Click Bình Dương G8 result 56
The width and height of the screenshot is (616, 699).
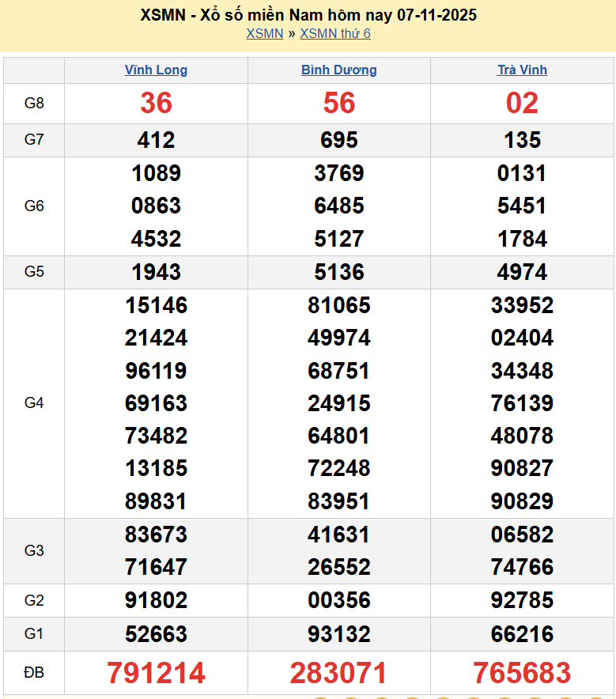click(338, 103)
